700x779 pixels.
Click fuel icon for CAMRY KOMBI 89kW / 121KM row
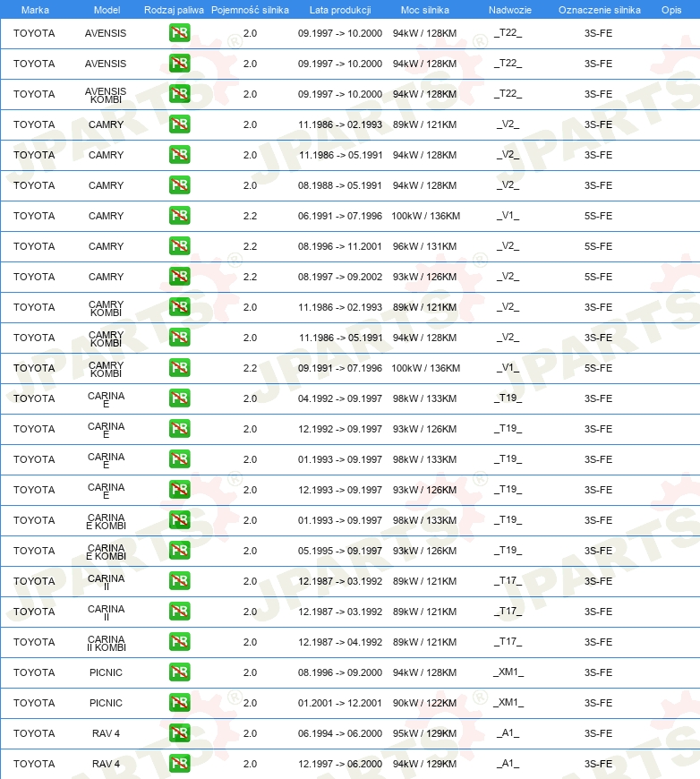pyautogui.click(x=179, y=307)
